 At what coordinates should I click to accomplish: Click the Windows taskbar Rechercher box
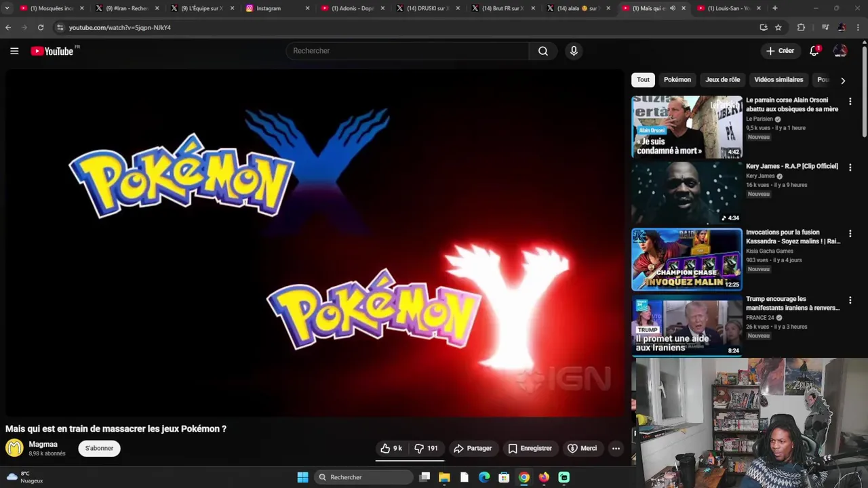365,477
